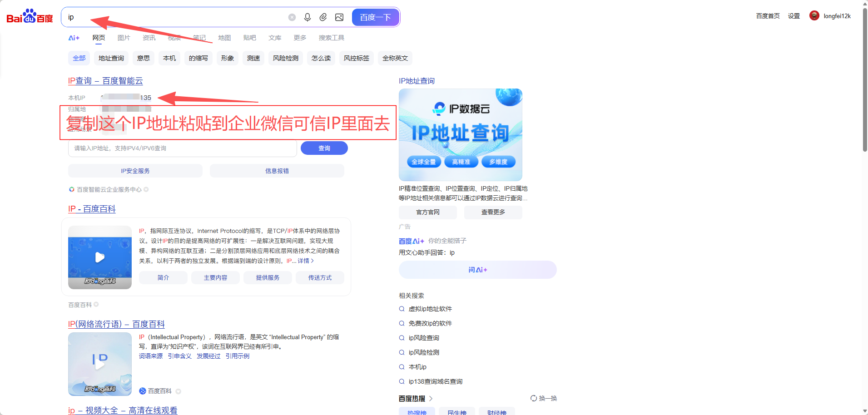
Task: Click the longfei12k user avatar
Action: tap(814, 16)
